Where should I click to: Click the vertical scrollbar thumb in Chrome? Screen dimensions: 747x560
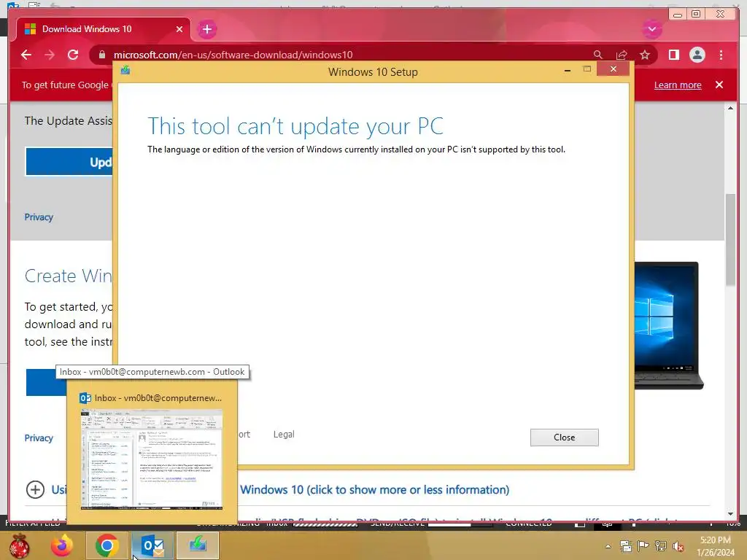pos(731,239)
